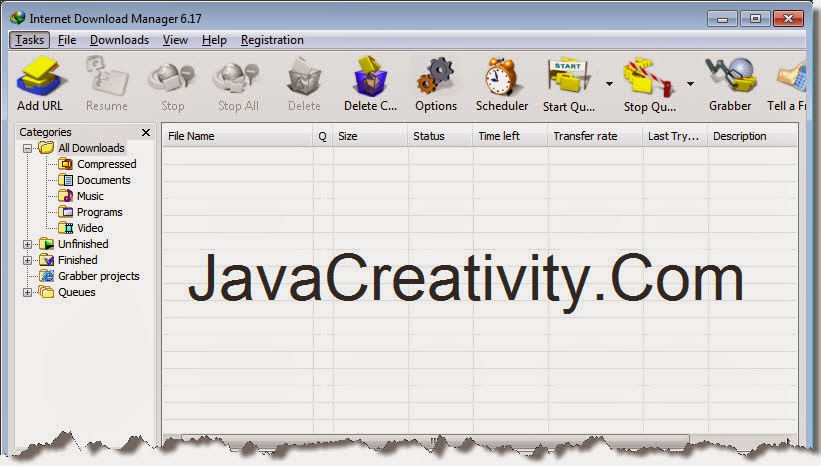Viewport: 821px width, 466px height.
Task: Expand the Finished tree node
Action: [27, 260]
